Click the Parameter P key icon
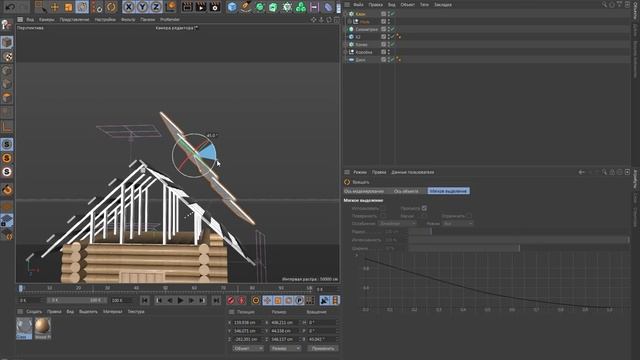Image resolution: width=640 pixels, height=360 pixels. click(x=299, y=300)
